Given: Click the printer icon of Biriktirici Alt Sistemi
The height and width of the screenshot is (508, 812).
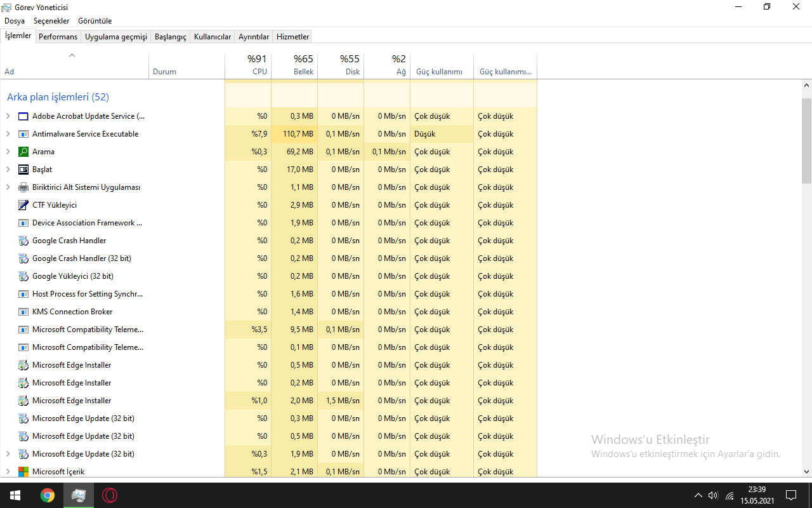Looking at the screenshot, I should (23, 187).
